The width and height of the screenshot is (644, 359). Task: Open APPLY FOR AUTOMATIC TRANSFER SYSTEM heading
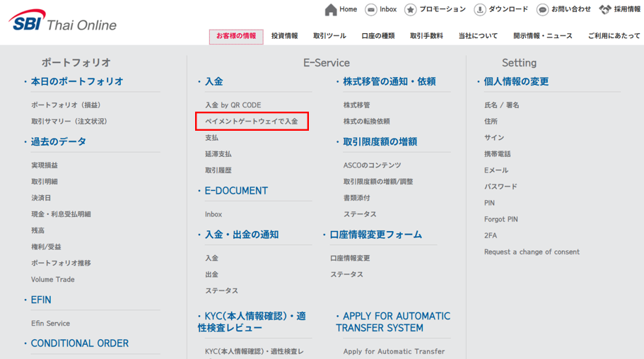[x=393, y=322]
